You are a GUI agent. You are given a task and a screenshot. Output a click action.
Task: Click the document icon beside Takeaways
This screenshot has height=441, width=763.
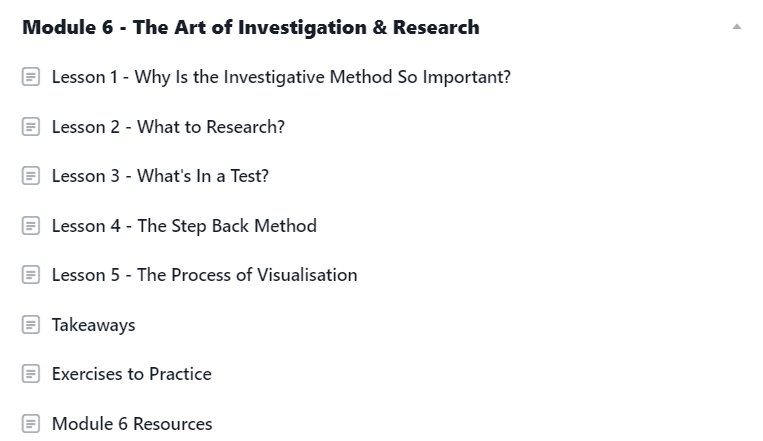pyautogui.click(x=31, y=325)
